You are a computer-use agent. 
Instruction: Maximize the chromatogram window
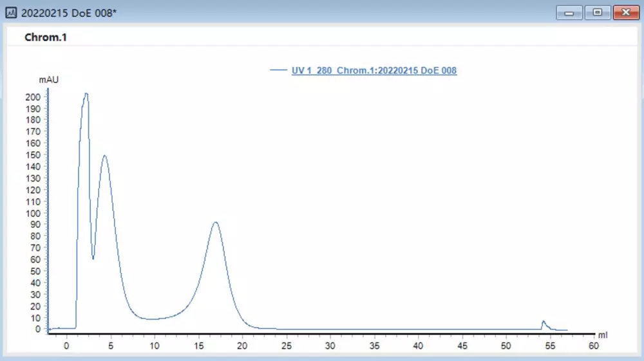(x=598, y=12)
